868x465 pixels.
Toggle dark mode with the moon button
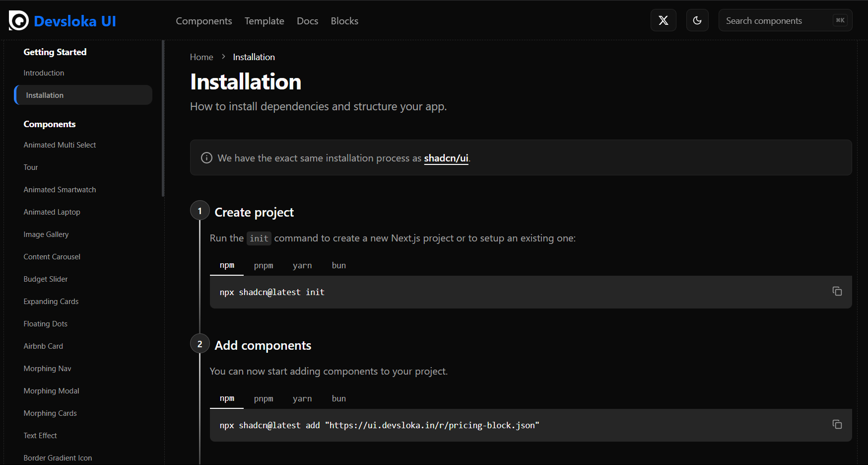coord(697,20)
